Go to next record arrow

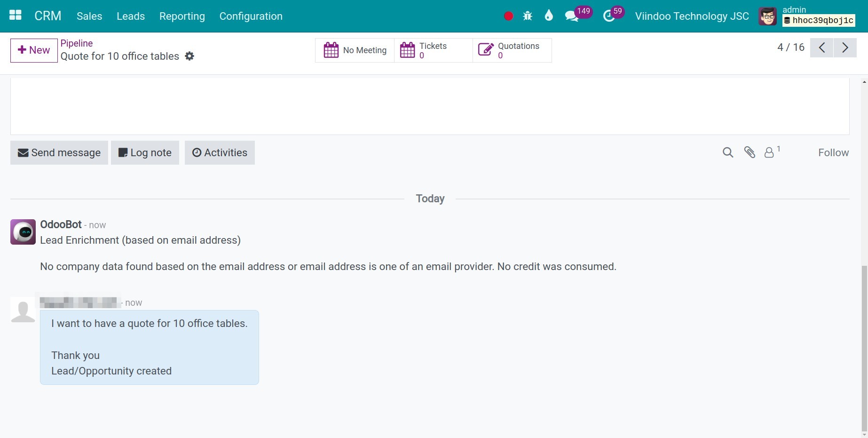[845, 48]
